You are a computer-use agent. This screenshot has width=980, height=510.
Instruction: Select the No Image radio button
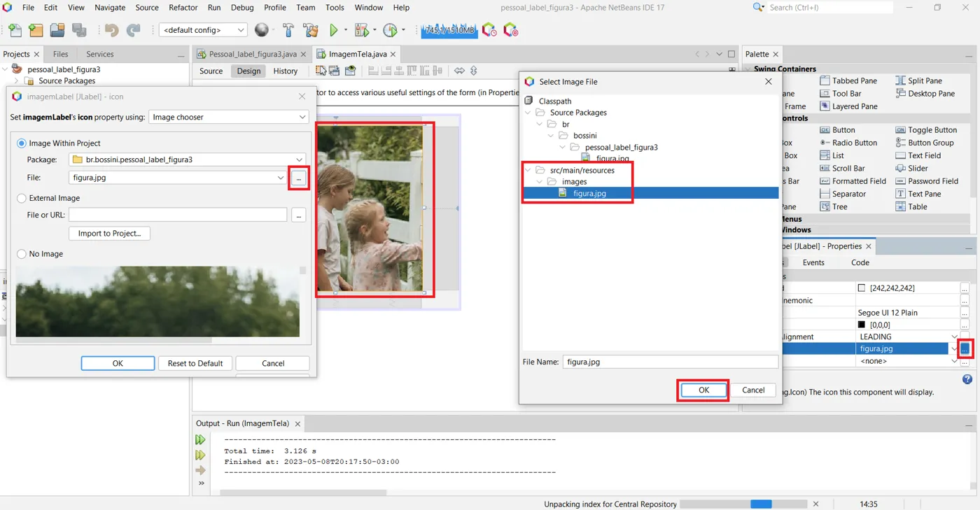pyautogui.click(x=22, y=254)
